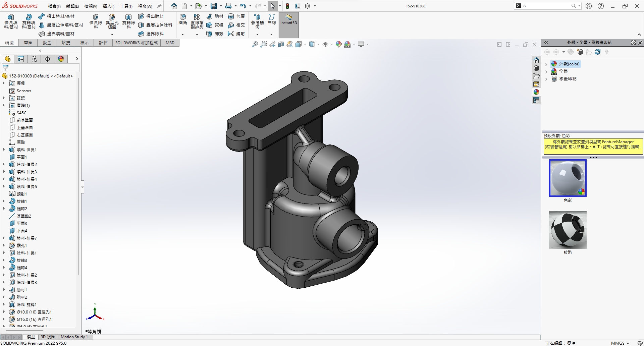The image size is (644, 346).
Task: Open the 檔案(F) menu
Action: point(54,6)
